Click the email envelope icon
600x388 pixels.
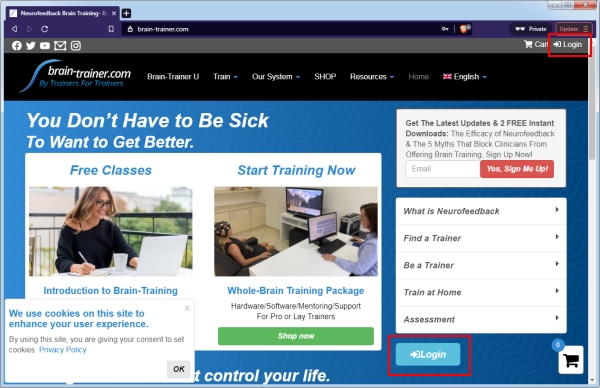coord(60,46)
